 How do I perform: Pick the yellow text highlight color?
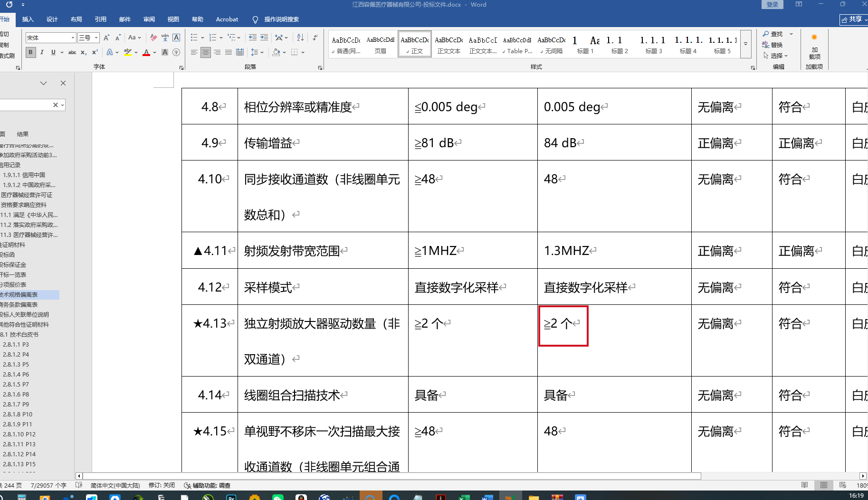click(127, 52)
